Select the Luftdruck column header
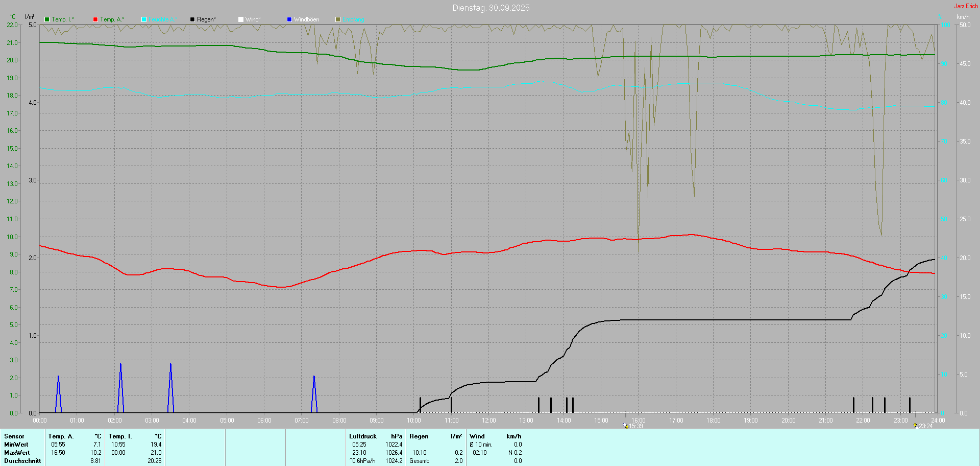 [362, 436]
